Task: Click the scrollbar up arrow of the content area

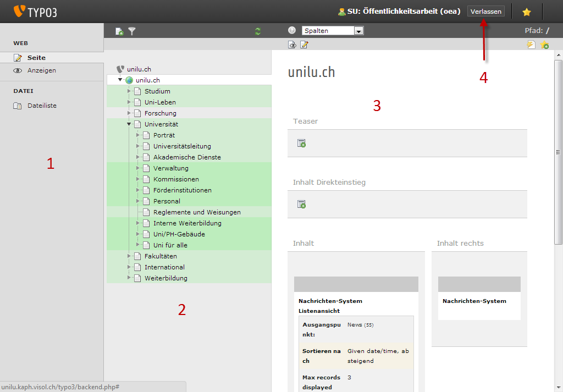Action: [x=559, y=55]
